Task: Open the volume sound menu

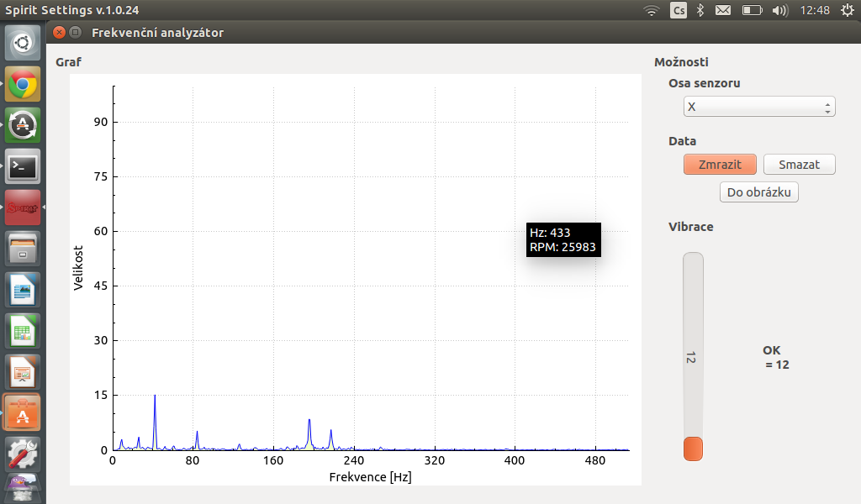Action: point(779,10)
